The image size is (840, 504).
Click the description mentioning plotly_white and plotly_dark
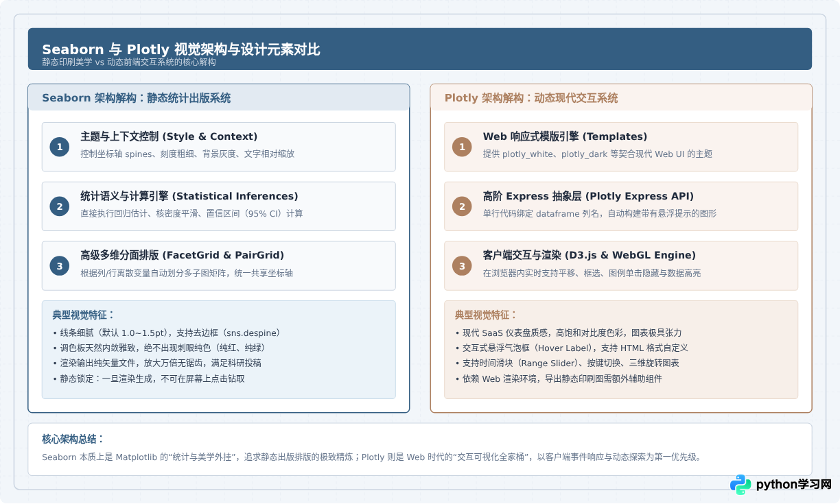click(598, 154)
